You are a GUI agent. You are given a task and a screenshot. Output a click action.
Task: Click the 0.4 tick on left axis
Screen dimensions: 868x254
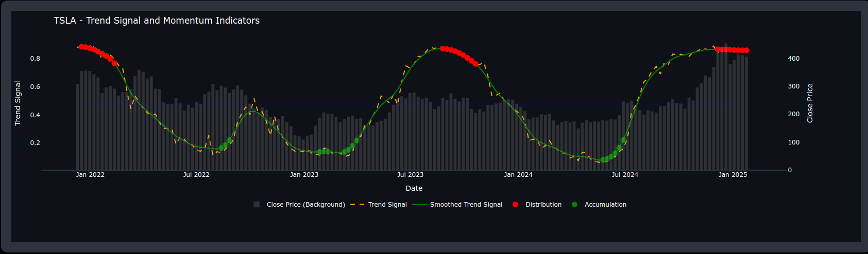pos(35,115)
